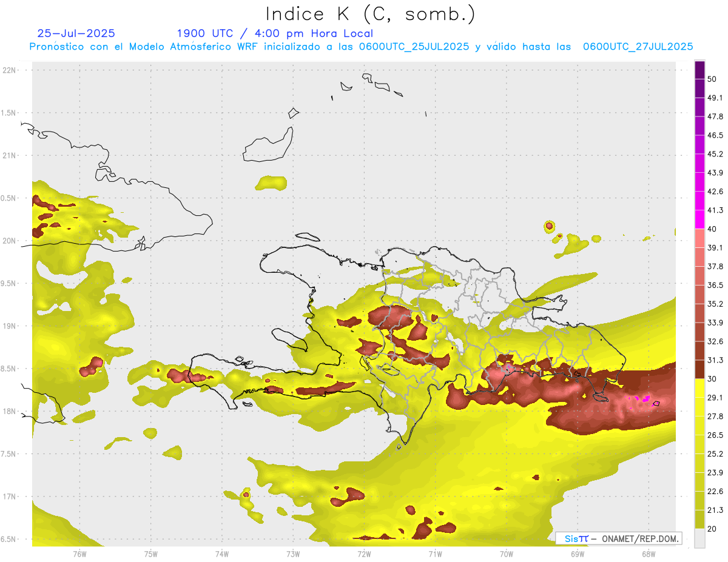The width and height of the screenshot is (728, 562).
Task: Click the salmon swatch between 39.1 and 40
Action: (x=699, y=238)
